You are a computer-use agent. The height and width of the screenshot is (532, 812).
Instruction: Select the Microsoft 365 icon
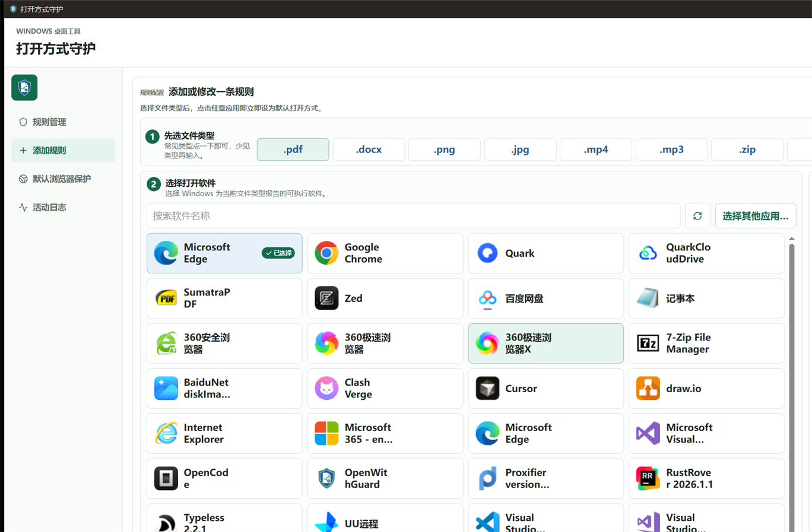(326, 434)
